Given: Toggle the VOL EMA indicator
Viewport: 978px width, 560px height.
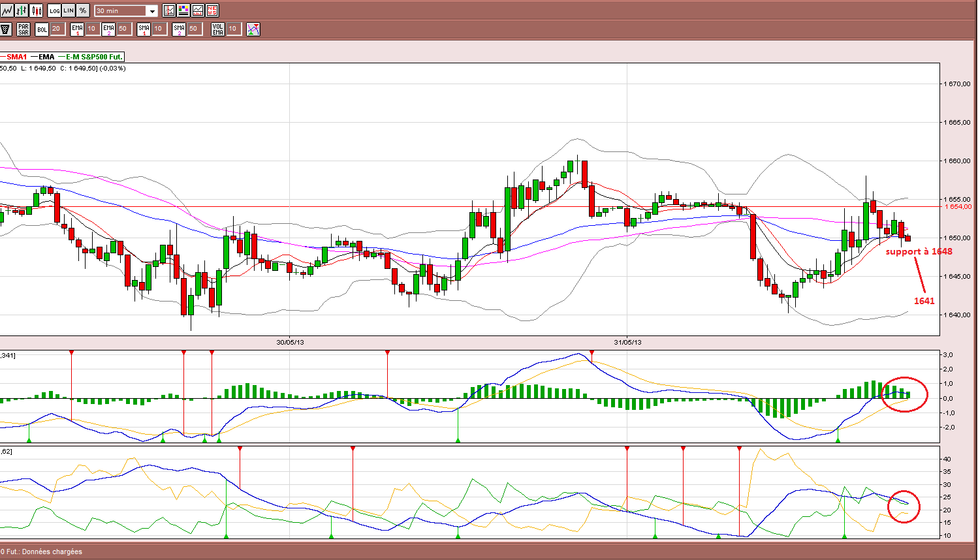Looking at the screenshot, I should (218, 29).
